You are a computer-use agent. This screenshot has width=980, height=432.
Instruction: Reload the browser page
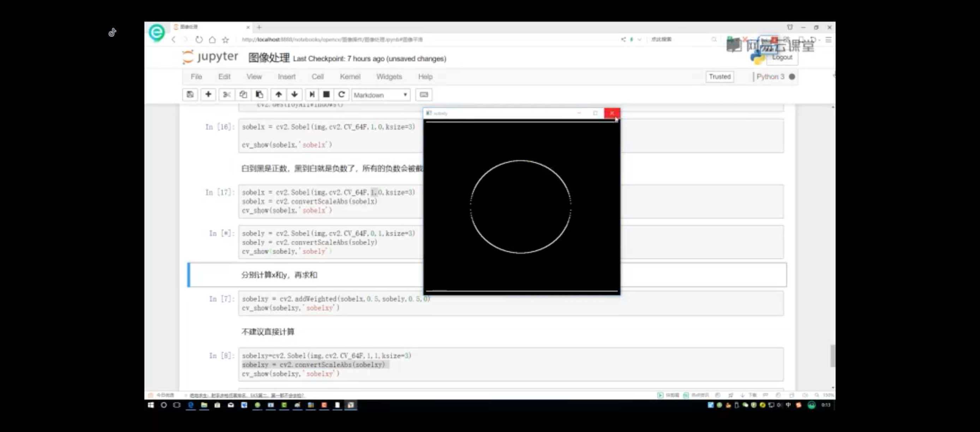(199, 40)
